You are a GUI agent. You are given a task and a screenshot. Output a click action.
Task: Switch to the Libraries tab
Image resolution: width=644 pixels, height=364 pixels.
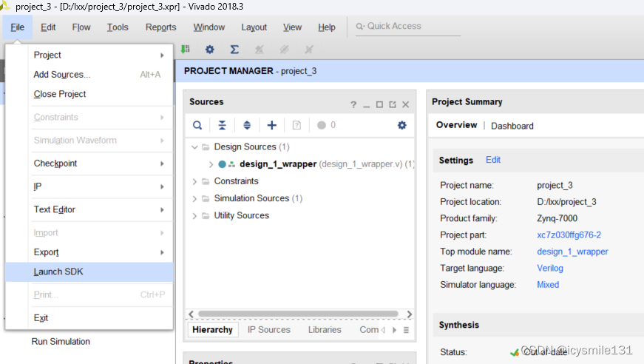[x=325, y=330]
